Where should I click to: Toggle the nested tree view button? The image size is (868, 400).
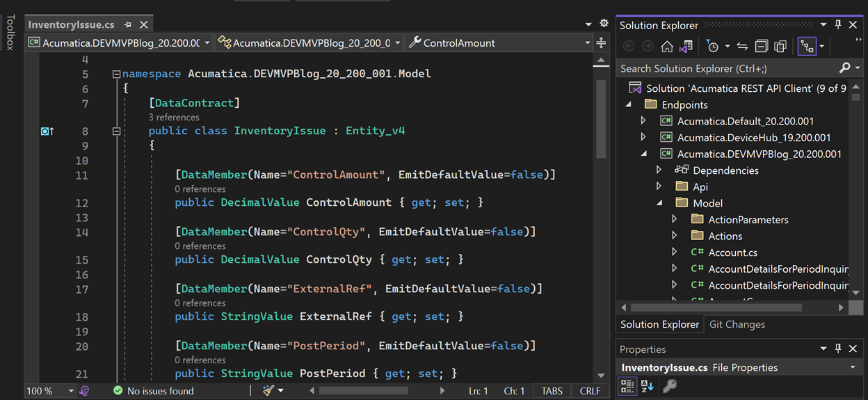pyautogui.click(x=807, y=47)
